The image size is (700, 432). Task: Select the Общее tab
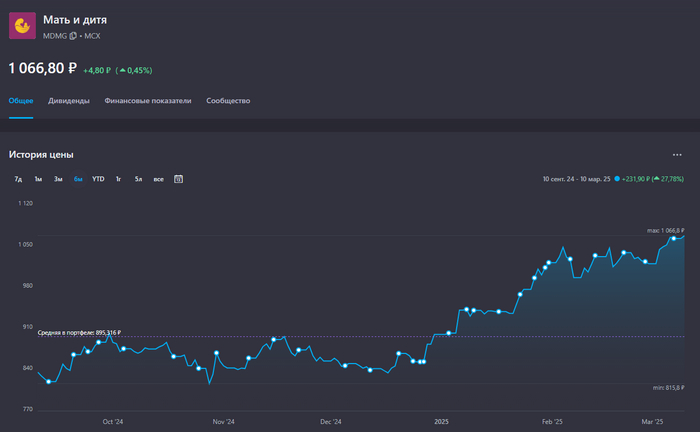point(21,101)
